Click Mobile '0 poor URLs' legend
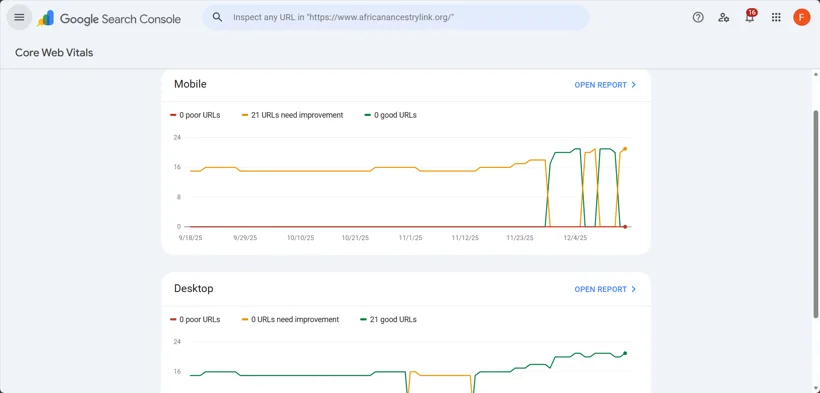 click(195, 115)
